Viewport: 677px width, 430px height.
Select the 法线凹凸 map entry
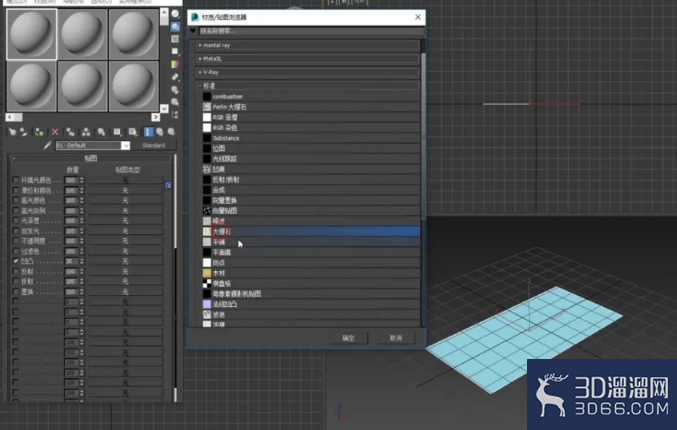311,304
